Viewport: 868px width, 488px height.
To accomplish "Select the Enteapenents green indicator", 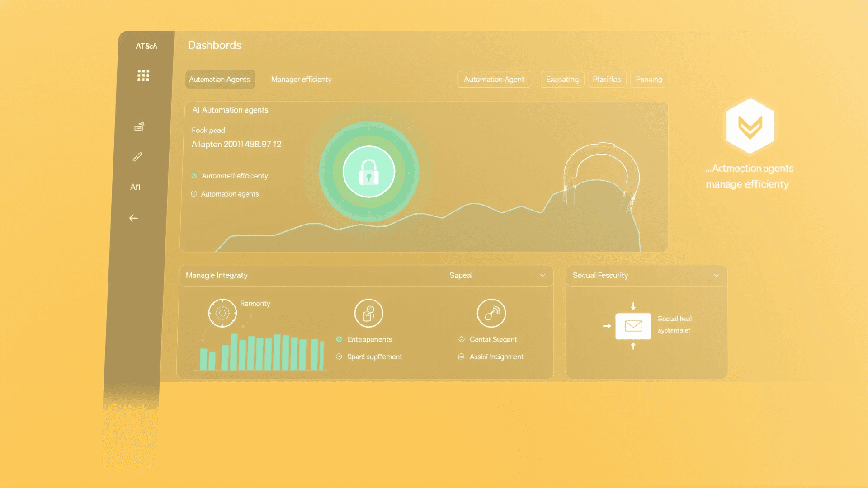I will [x=339, y=339].
